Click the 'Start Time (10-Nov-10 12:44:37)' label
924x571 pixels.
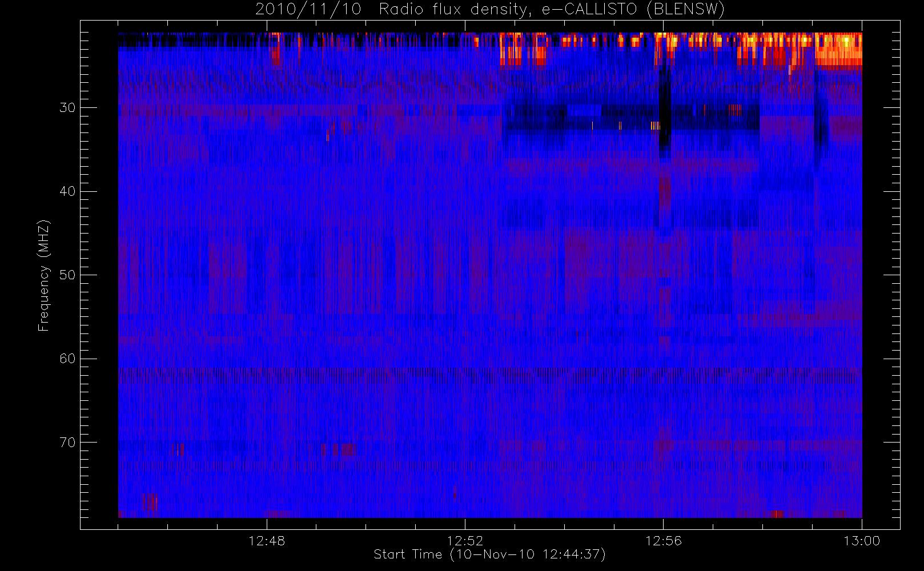pyautogui.click(x=489, y=554)
